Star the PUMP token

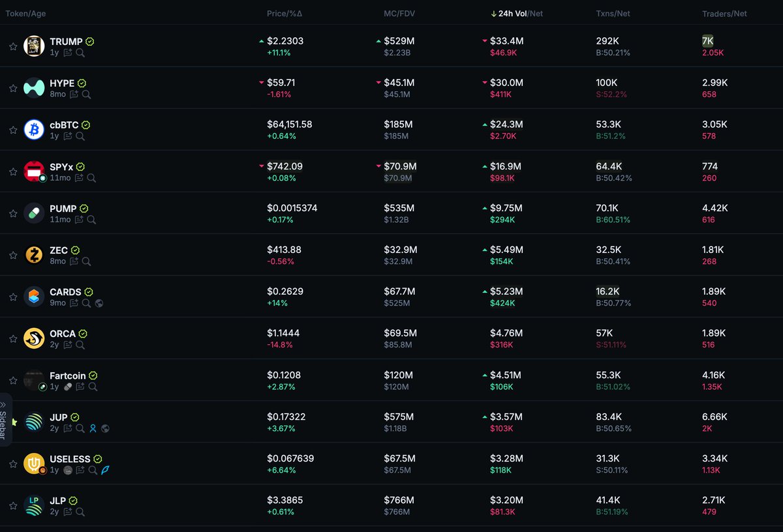click(x=12, y=213)
